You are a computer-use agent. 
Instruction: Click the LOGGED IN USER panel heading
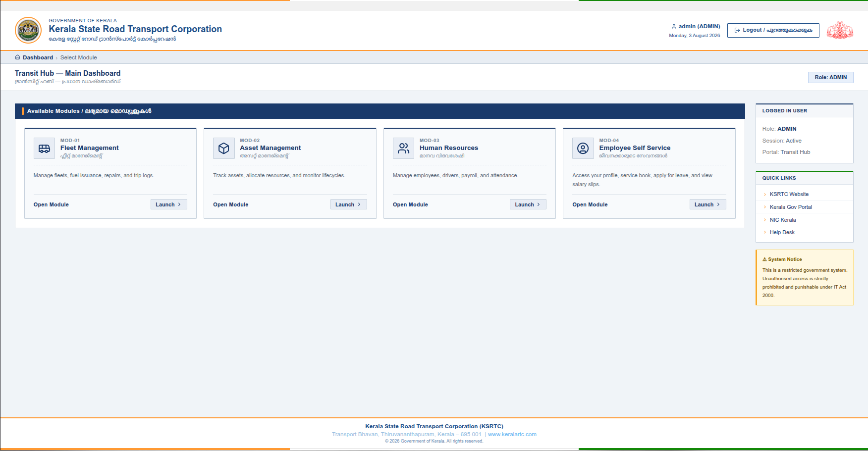pyautogui.click(x=785, y=111)
